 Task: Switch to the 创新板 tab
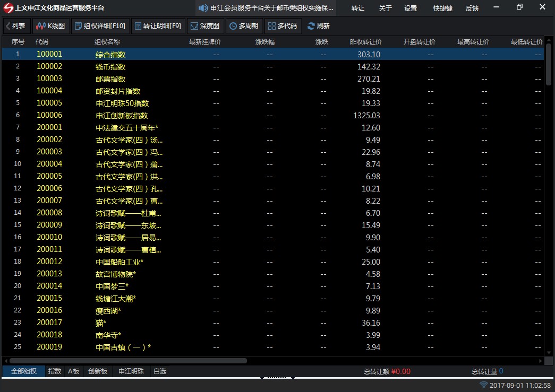coord(97,371)
